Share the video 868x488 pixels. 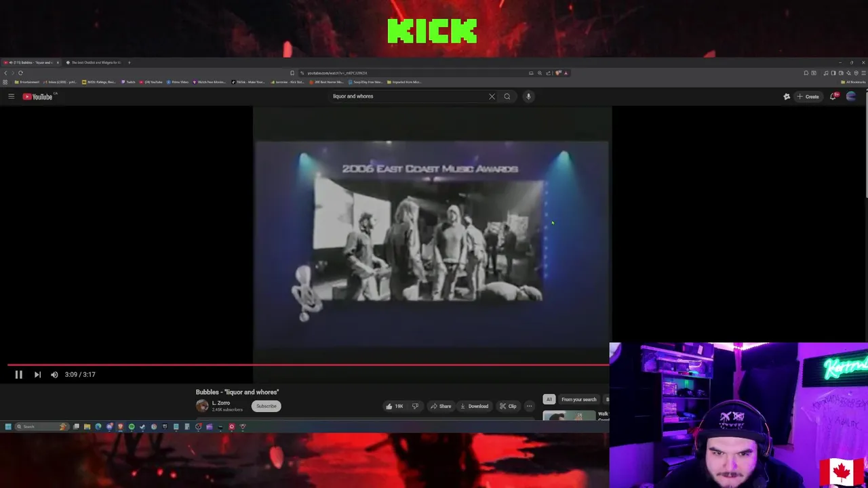point(440,406)
